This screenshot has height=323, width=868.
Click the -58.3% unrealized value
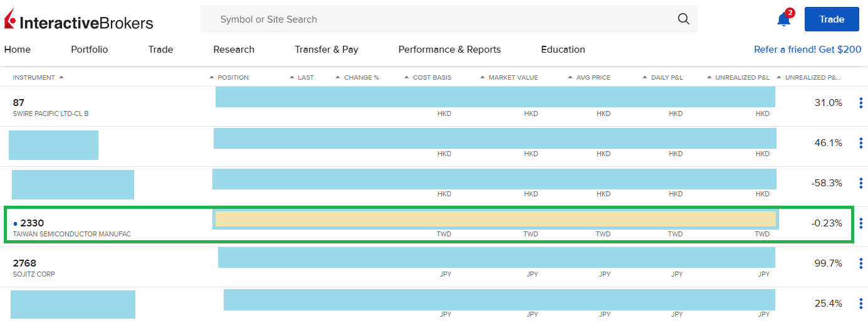826,183
